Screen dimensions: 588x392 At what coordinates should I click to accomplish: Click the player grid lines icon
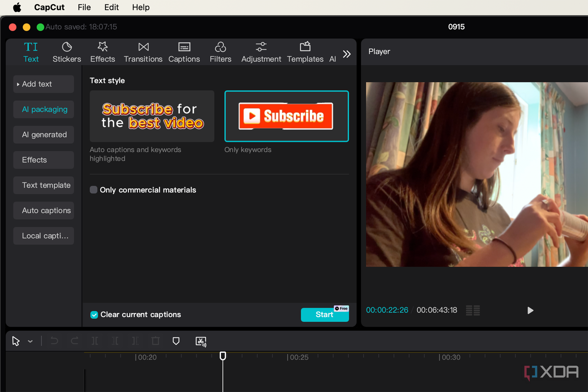(473, 310)
